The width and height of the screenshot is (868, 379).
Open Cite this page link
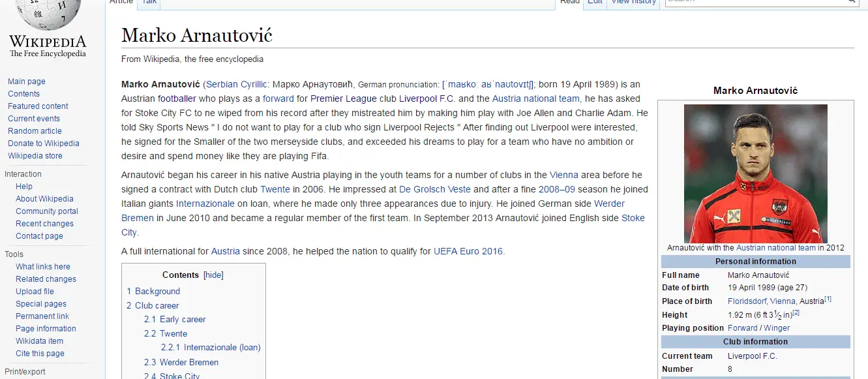pyautogui.click(x=40, y=354)
